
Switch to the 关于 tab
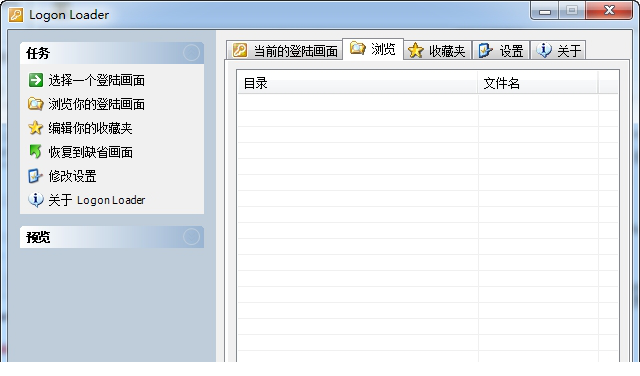tap(558, 51)
